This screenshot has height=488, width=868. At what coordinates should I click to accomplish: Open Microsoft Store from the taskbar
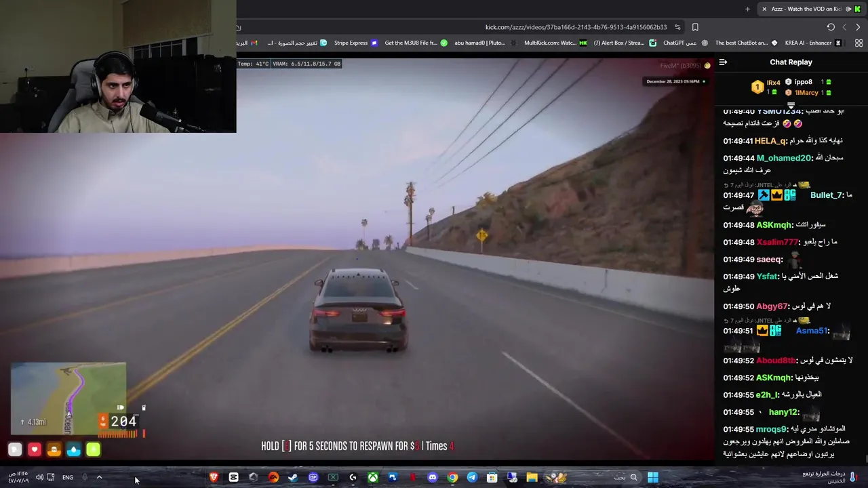492,477
